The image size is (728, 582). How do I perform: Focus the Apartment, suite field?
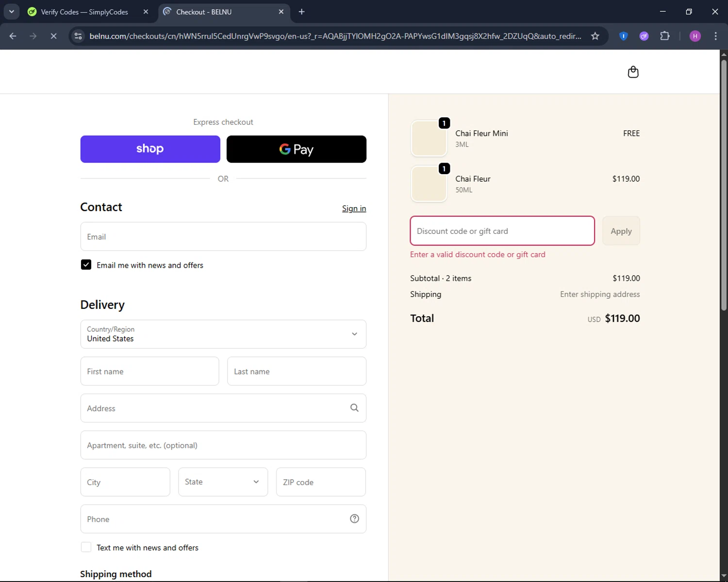tap(223, 445)
